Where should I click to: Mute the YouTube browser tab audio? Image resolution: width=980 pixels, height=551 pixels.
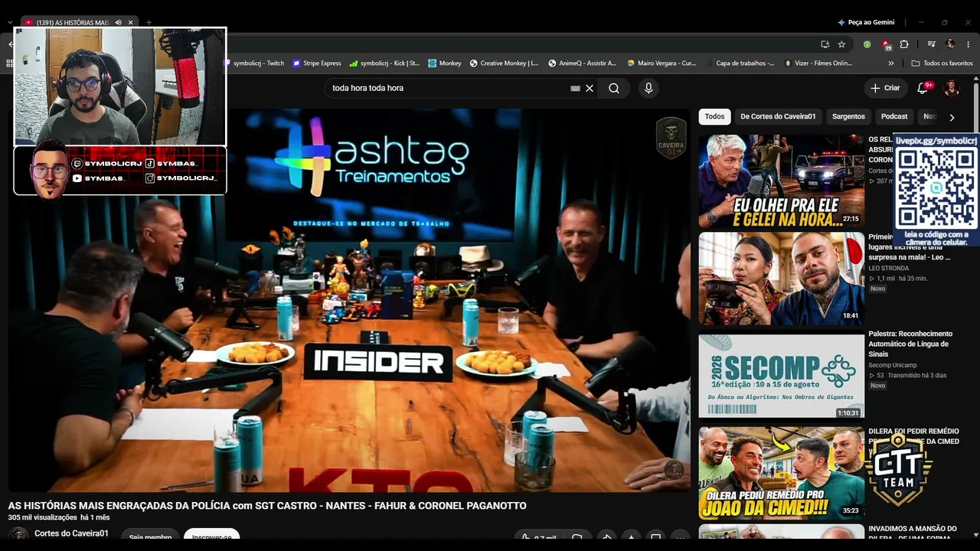coord(118,23)
